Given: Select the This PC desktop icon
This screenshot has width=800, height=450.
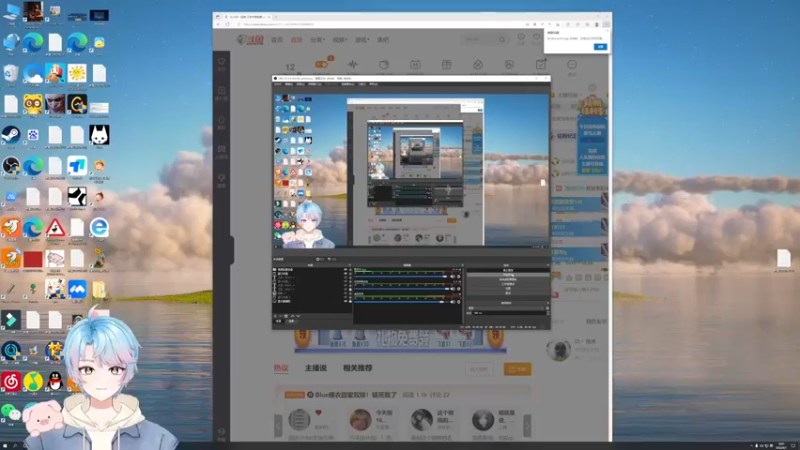Looking at the screenshot, I should coord(11,12).
